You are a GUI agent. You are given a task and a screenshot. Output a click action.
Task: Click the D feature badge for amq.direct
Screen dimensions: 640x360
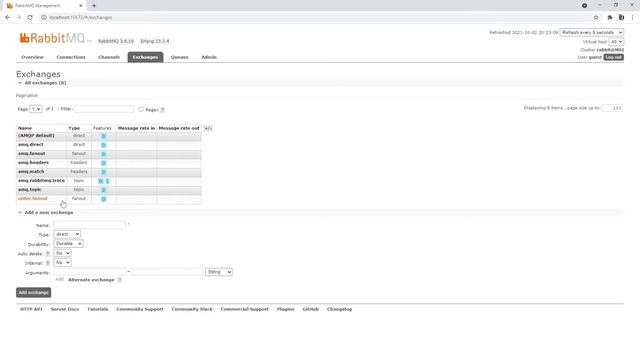(104, 145)
